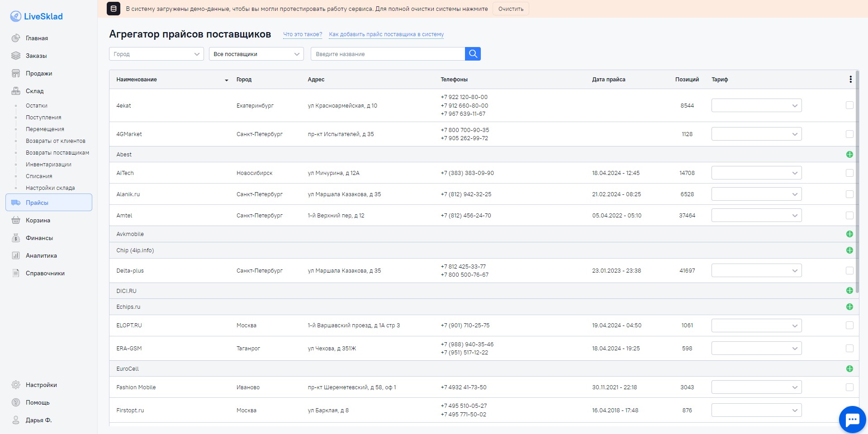The height and width of the screenshot is (434, 868).
Task: Tick the checkbox for the Delta-plus row
Action: [x=849, y=271]
